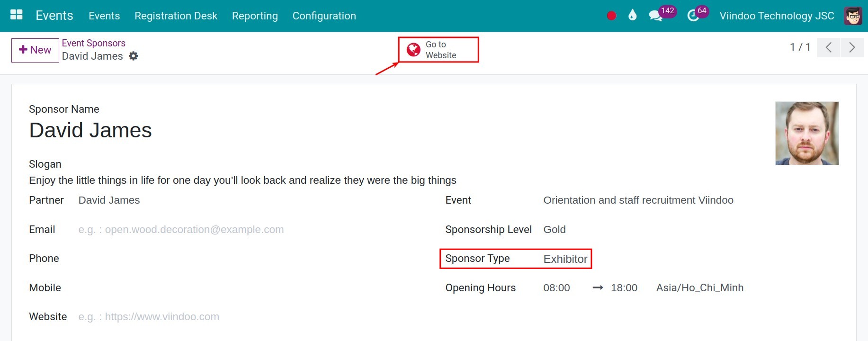Click the sponsor photo thumbnail
Screen dimensions: 868x341
point(807,133)
